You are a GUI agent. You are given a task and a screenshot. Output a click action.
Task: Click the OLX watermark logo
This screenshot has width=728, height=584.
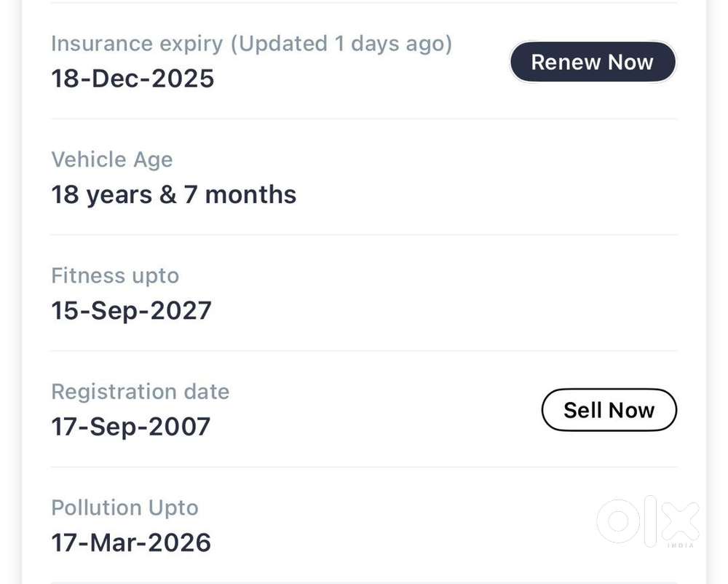click(x=647, y=520)
